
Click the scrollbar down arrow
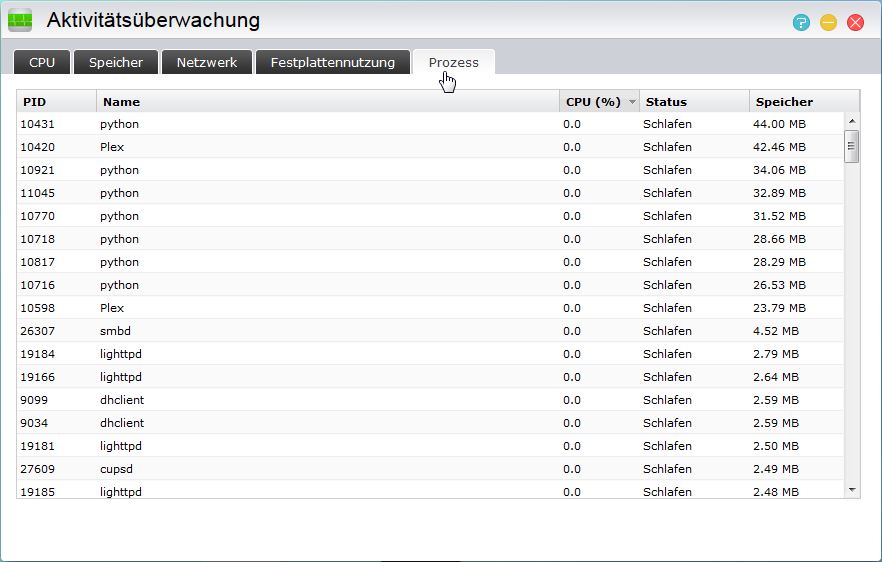(852, 490)
